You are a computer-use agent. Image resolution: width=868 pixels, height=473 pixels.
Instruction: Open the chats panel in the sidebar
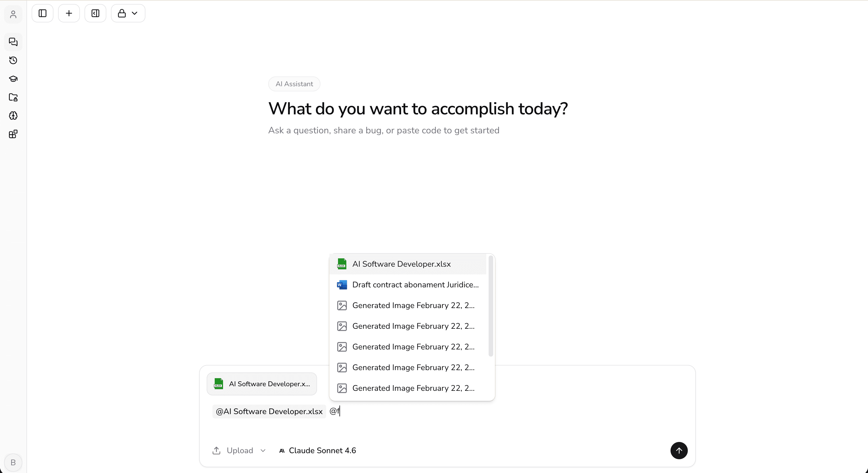point(13,42)
